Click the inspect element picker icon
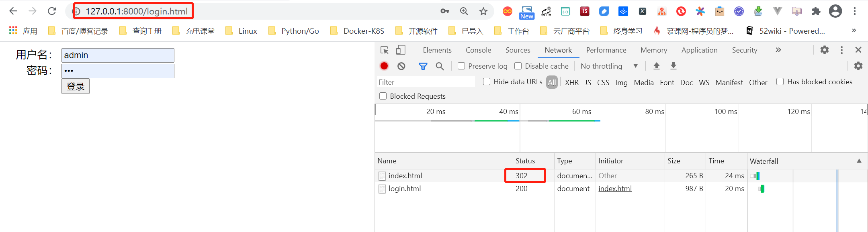Viewport: 868px width, 232px height. coord(385,50)
